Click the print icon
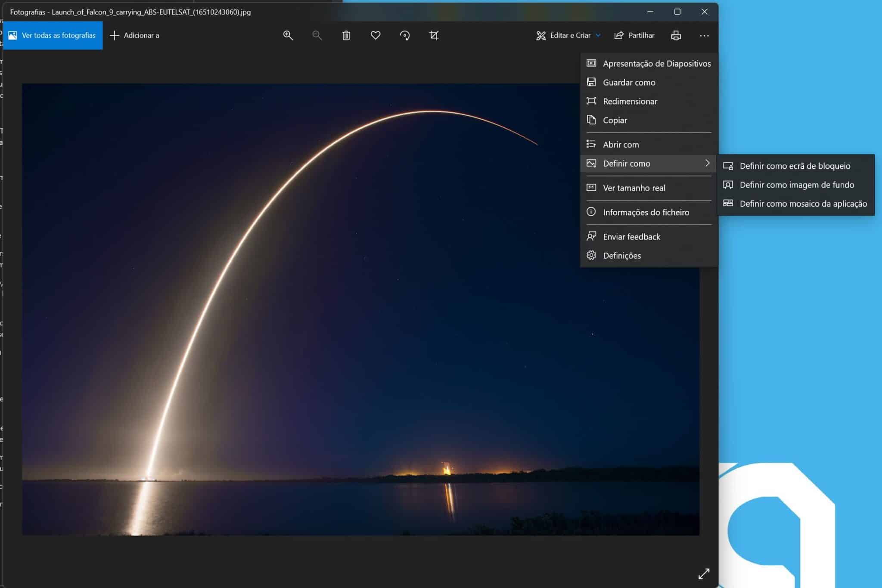 click(x=676, y=35)
